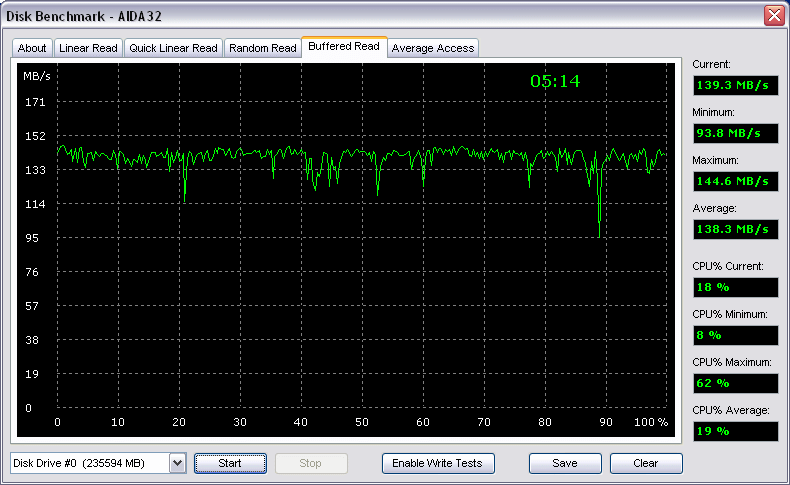Click the 171 y-axis label
This screenshot has width=790, height=485.
[x=35, y=102]
